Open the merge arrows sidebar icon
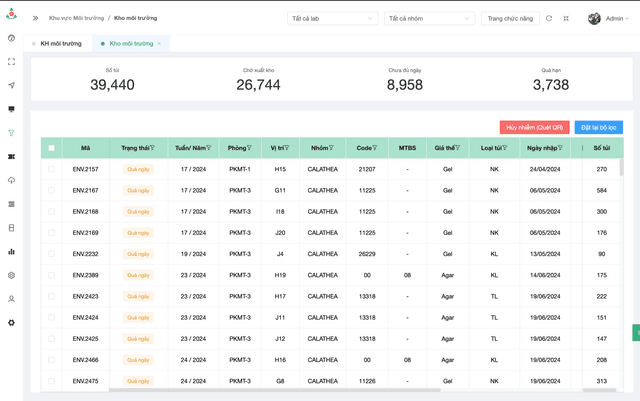 coord(11,156)
